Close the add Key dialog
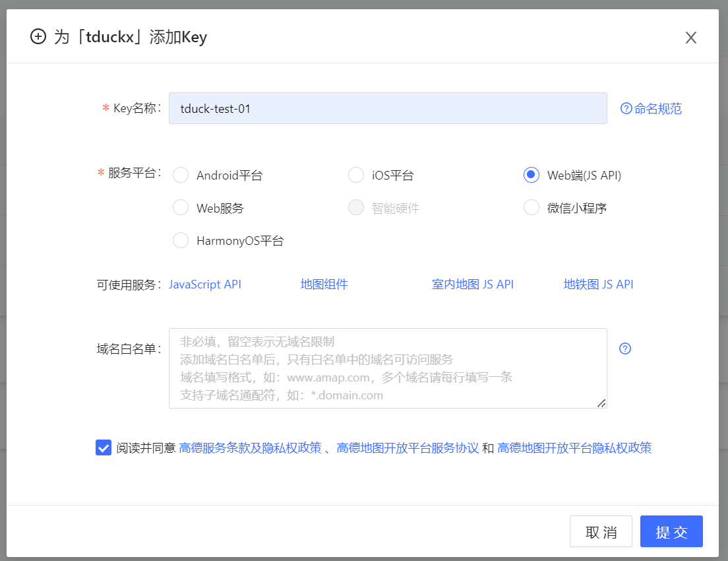728x561 pixels. click(x=690, y=38)
